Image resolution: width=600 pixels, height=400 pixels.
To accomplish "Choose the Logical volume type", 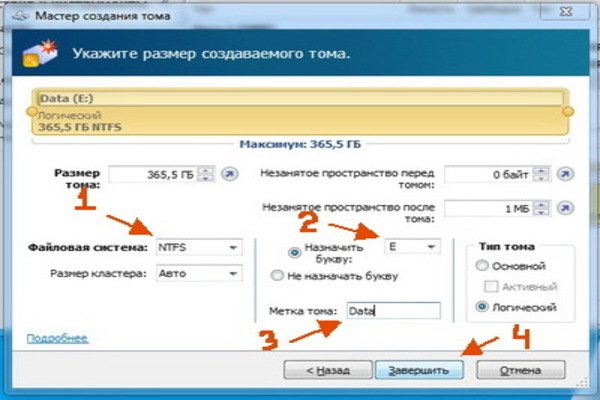I will [x=482, y=307].
